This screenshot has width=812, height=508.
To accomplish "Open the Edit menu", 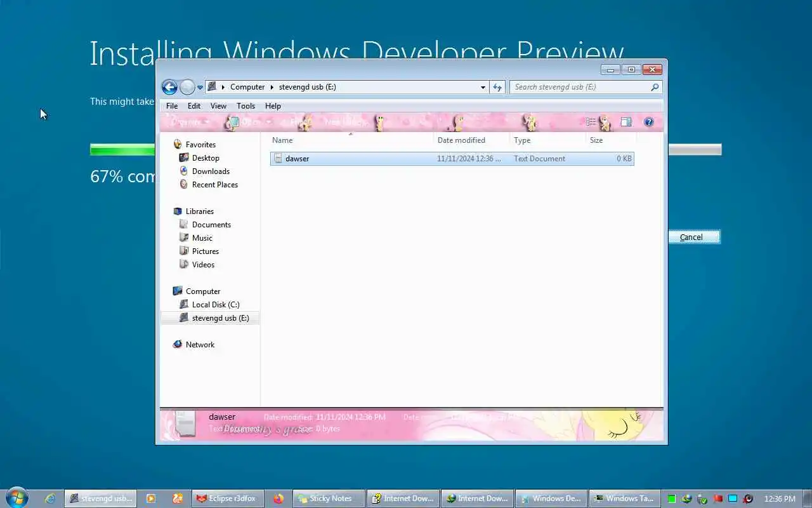I will pyautogui.click(x=194, y=106).
